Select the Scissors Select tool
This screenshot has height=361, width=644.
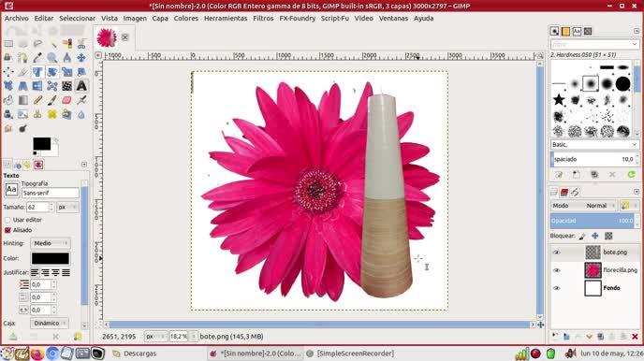(x=81, y=43)
